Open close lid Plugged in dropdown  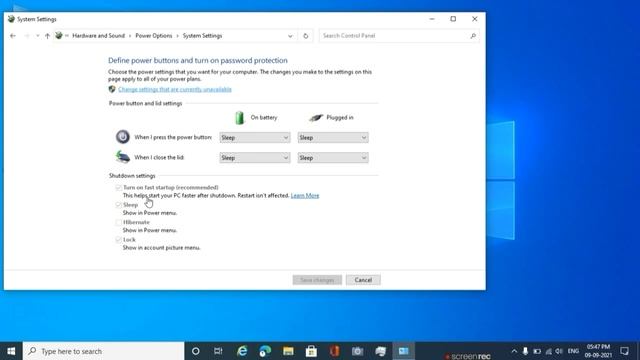[x=333, y=158]
